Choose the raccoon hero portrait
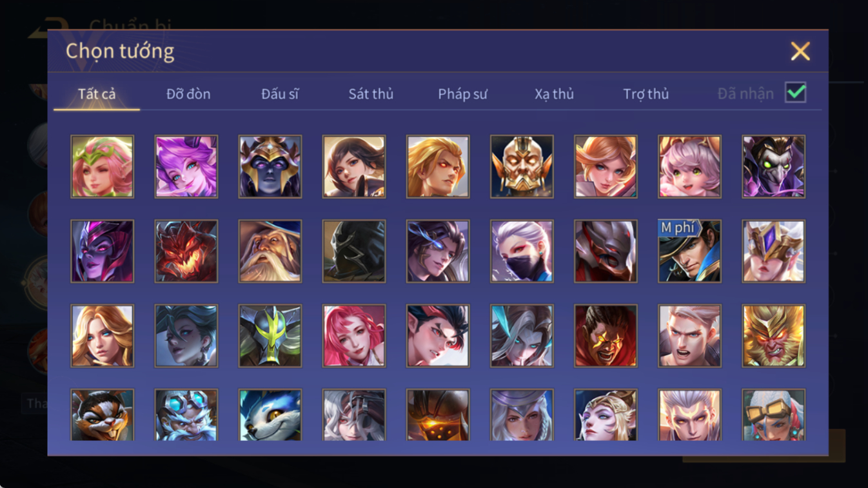The image size is (868, 488). (x=103, y=415)
